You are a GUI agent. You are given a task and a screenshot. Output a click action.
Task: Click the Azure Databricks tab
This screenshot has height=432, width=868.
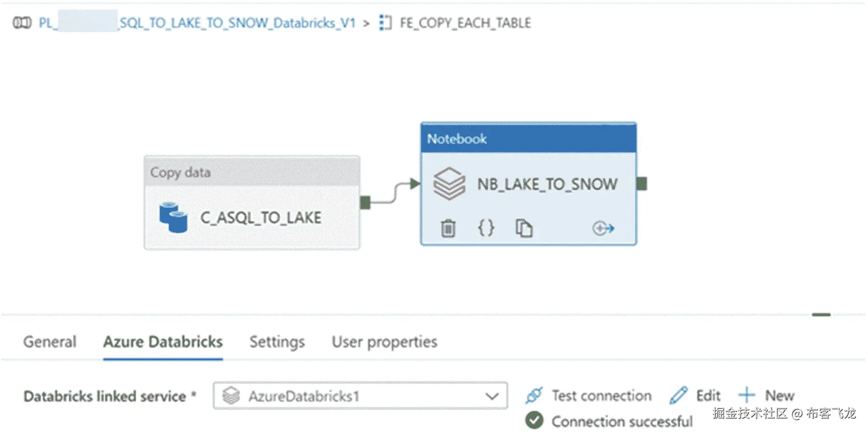163,342
